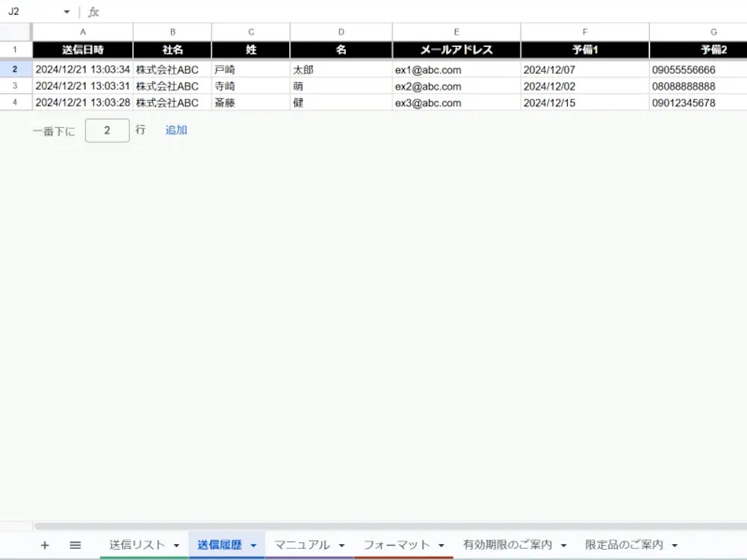Open 有効期限のご案内 tab dropdown arrow

[x=563, y=546]
